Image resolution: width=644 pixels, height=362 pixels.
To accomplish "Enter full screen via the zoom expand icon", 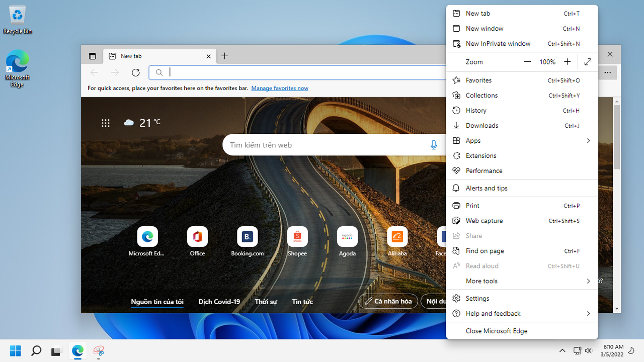I will point(588,61).
